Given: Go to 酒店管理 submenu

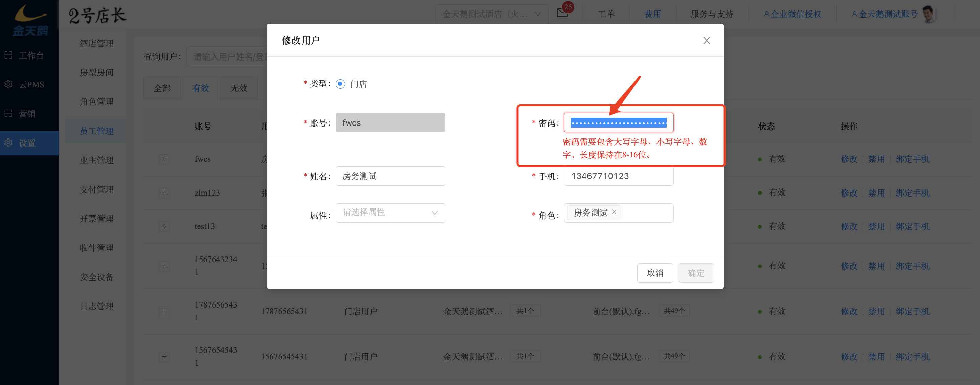Looking at the screenshot, I should (x=96, y=43).
